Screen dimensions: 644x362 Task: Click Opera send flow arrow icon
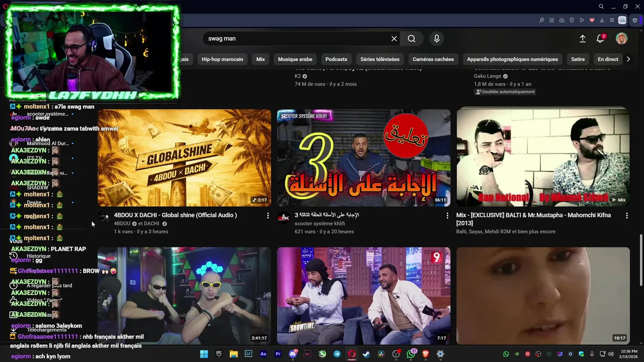[582, 20]
